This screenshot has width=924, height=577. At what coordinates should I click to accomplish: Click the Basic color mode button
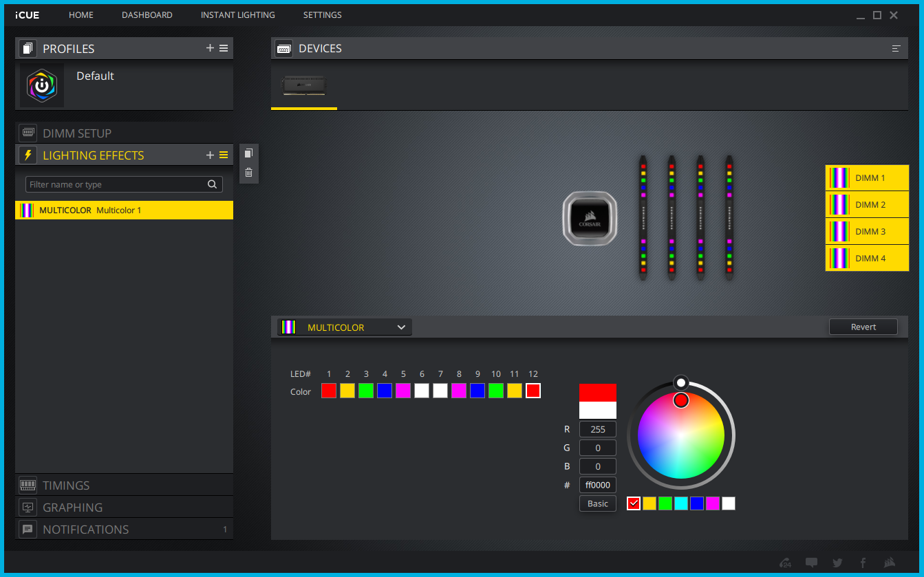(597, 503)
